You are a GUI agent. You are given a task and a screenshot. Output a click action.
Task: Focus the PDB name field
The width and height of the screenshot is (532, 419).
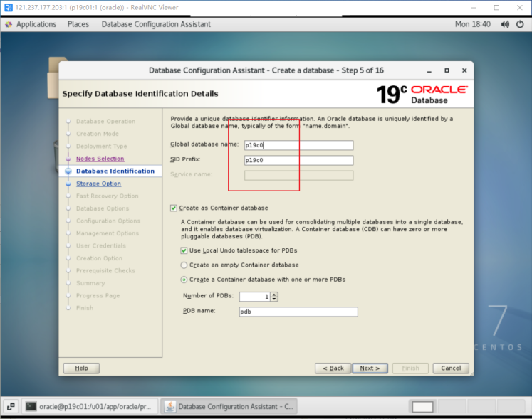pyautogui.click(x=298, y=312)
